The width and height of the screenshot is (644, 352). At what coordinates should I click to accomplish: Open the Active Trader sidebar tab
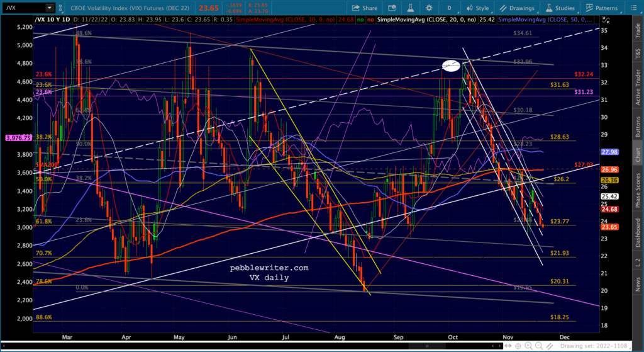click(x=638, y=87)
